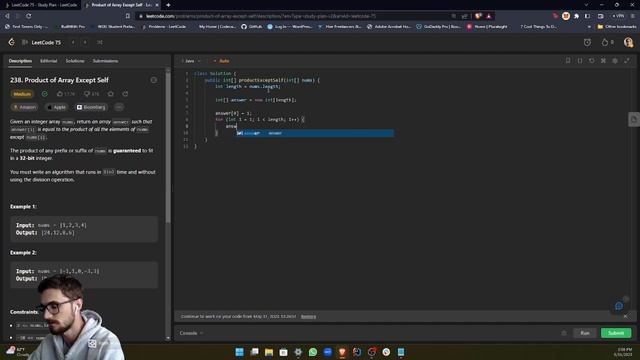Open the Problems - LeetCode bookmark
640x360 pixels.
coord(164,27)
